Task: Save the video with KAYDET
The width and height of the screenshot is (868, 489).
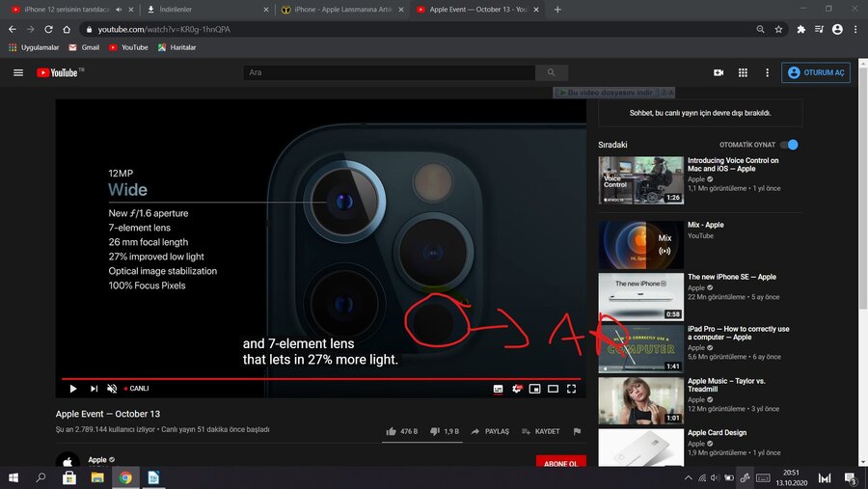Action: (541, 431)
